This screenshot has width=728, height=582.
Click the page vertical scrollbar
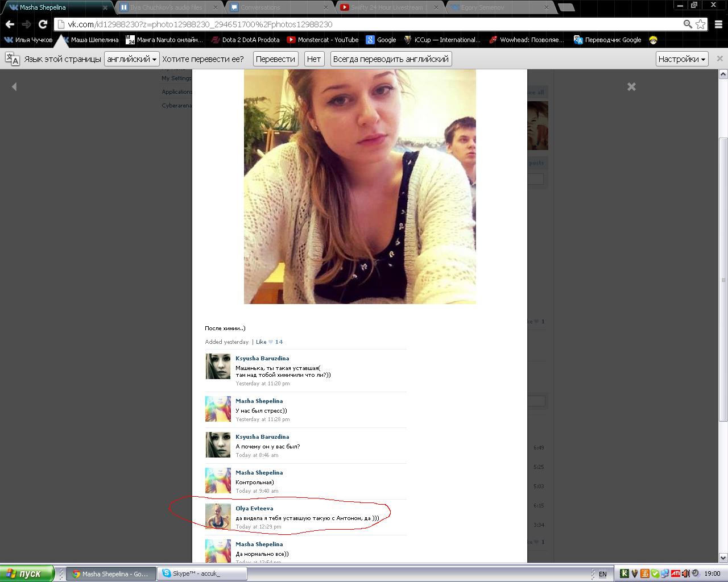pos(723,278)
